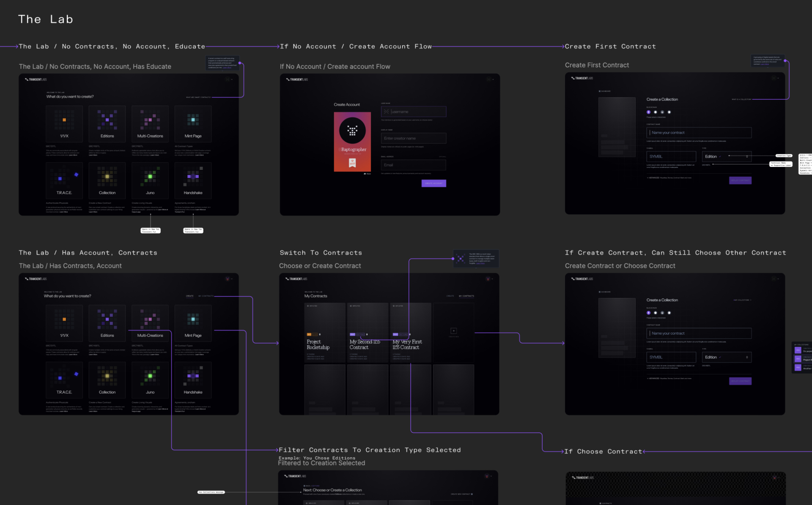Click Raptographer avatar card in Create Account
Viewport: 812px width, 505px height.
[x=352, y=142]
